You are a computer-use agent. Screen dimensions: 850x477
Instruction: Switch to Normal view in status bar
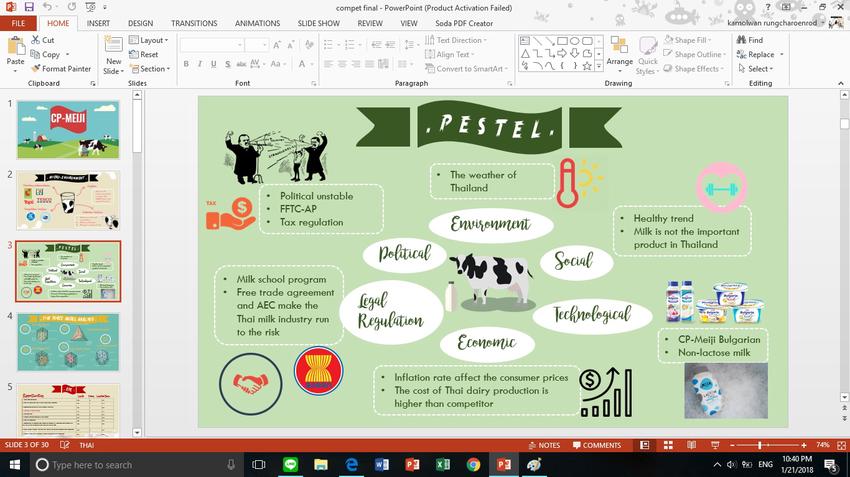click(x=645, y=445)
